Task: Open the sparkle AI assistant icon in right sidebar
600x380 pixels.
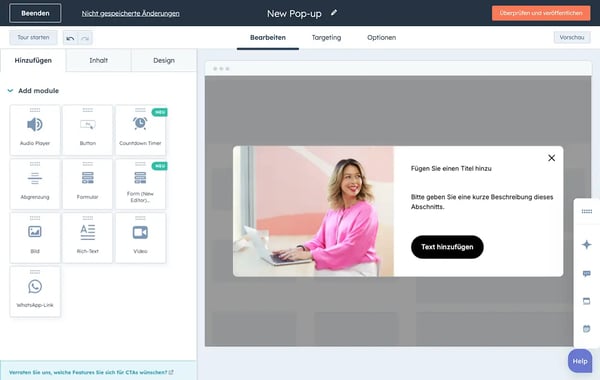Action: click(x=586, y=245)
